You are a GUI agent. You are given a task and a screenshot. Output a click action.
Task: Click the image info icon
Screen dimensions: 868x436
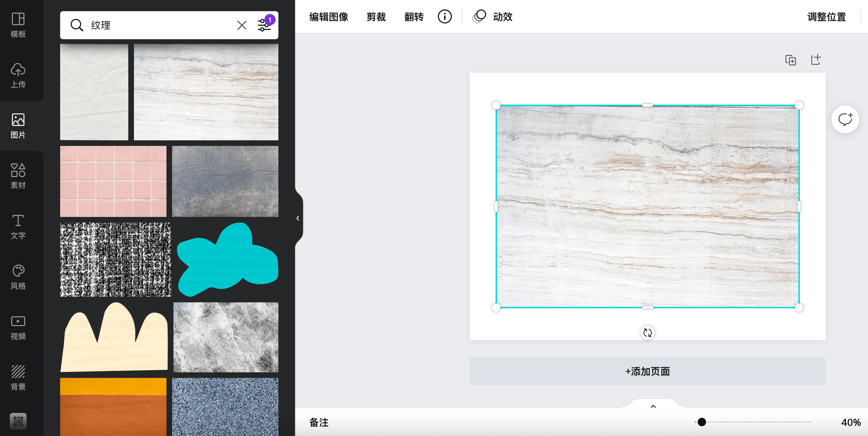444,16
